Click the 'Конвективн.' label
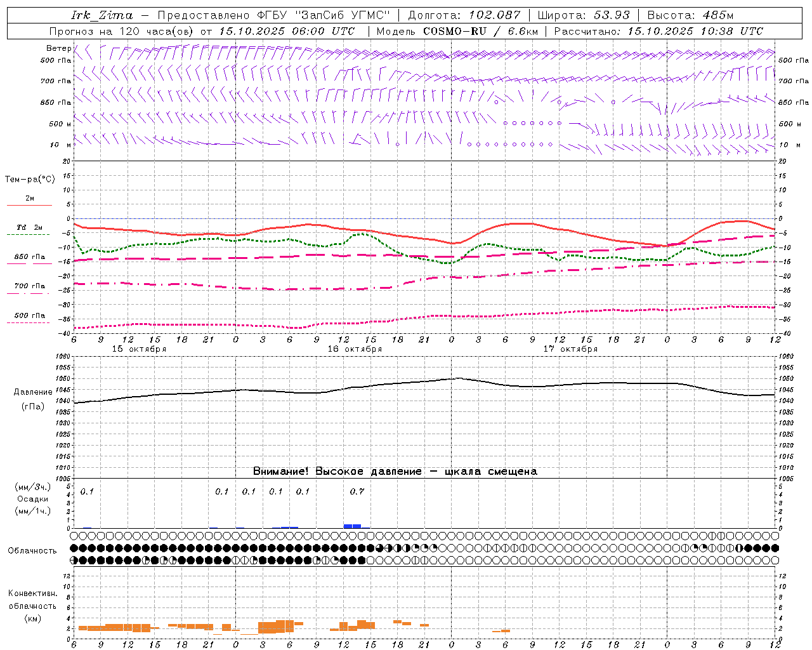 [33, 594]
